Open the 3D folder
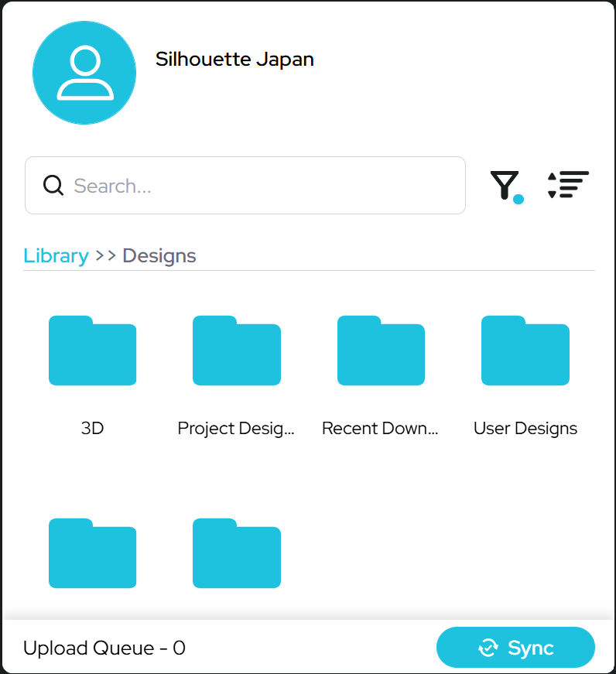The width and height of the screenshot is (616, 674). pyautogui.click(x=92, y=351)
